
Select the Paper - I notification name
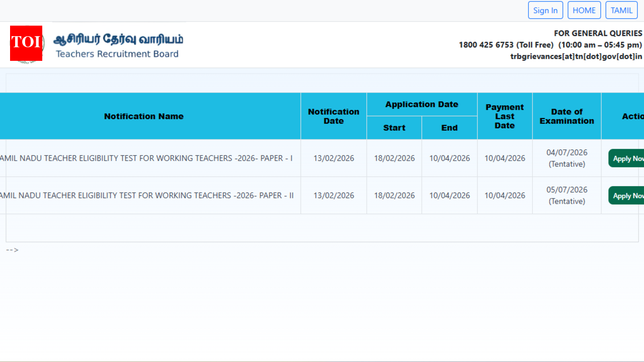tap(146, 158)
